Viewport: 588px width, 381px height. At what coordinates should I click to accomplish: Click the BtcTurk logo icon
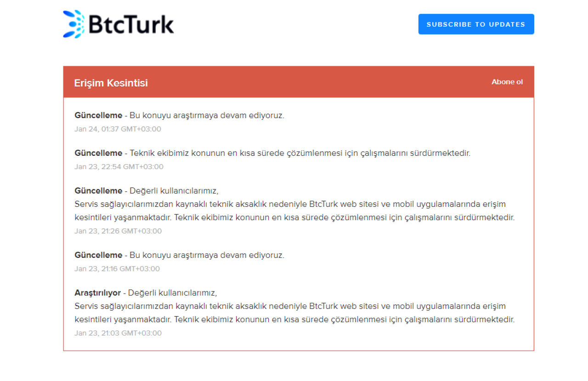(73, 24)
